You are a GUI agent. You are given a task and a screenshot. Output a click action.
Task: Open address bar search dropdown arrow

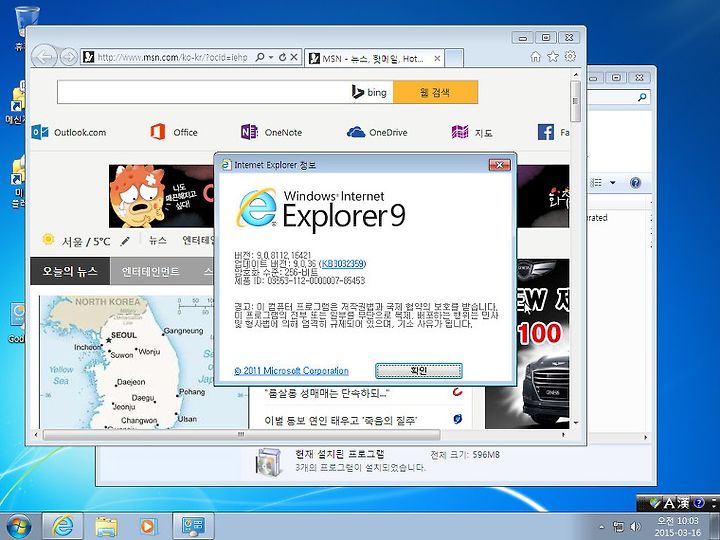(x=271, y=57)
